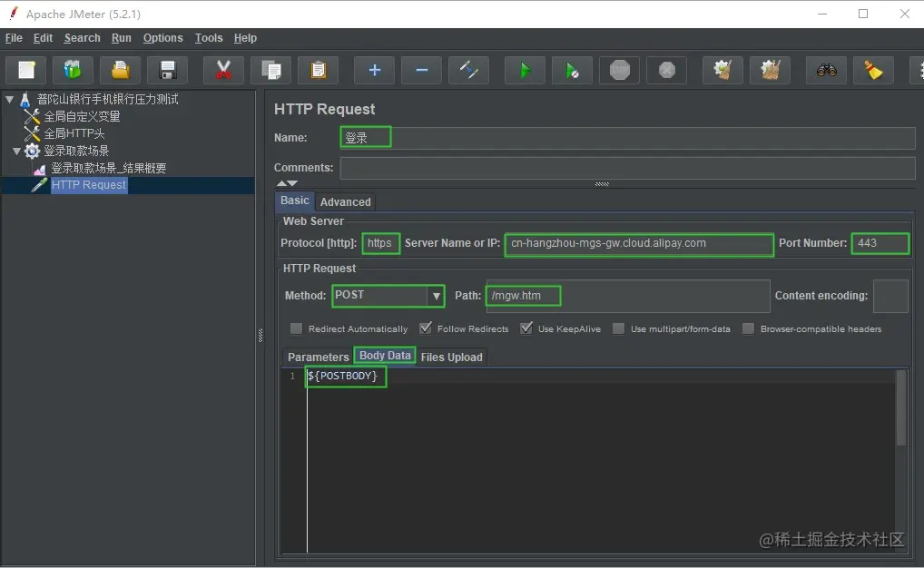Screen dimensions: 924x568
Task: Start the test with the green play icon
Action: [x=525, y=70]
